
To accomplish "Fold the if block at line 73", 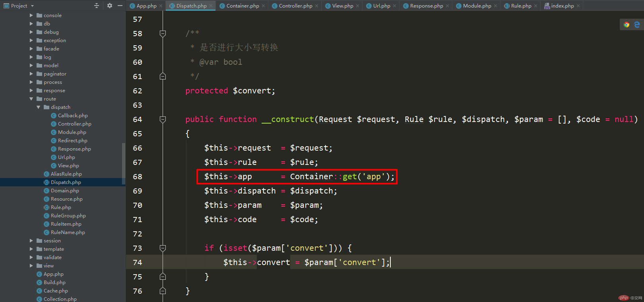I will pyautogui.click(x=163, y=248).
